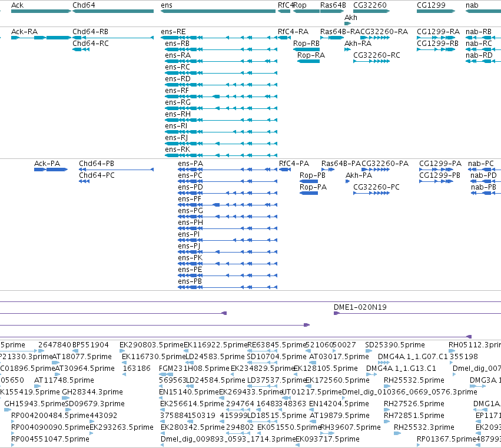Click the Rop-PB protein label
Image resolution: width=501 pixels, height=448 pixels.
coord(313,175)
